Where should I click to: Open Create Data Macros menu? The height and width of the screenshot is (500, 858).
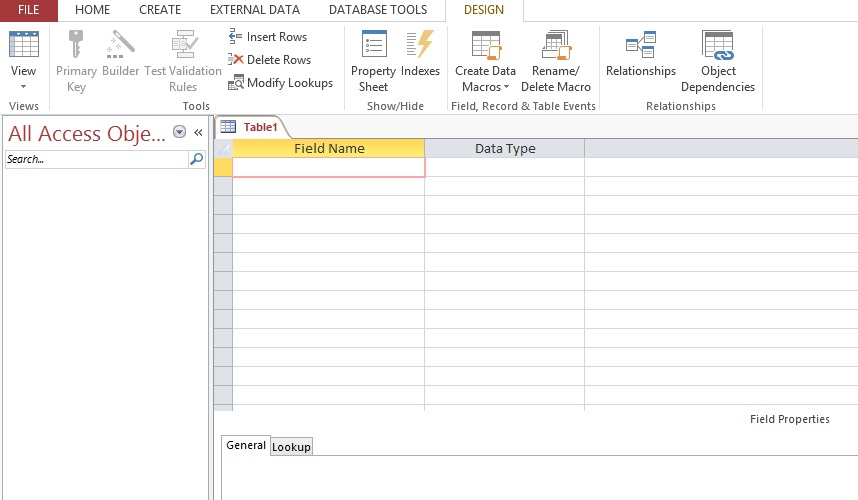point(485,61)
